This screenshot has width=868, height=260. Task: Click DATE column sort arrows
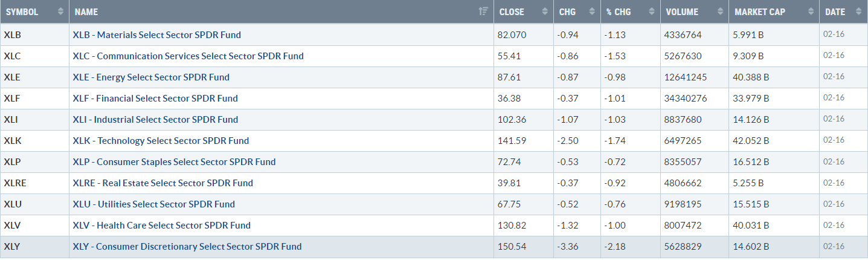pyautogui.click(x=858, y=11)
